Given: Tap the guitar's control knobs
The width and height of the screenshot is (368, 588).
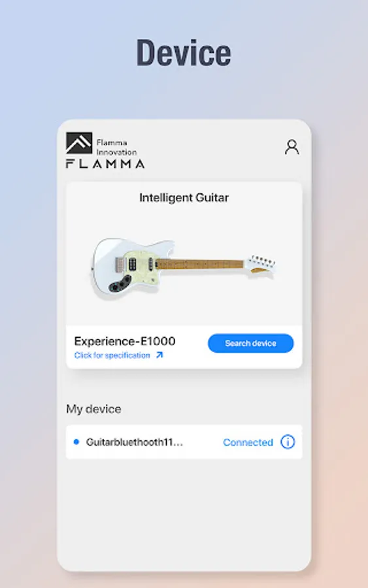Looking at the screenshot, I should 120,284.
